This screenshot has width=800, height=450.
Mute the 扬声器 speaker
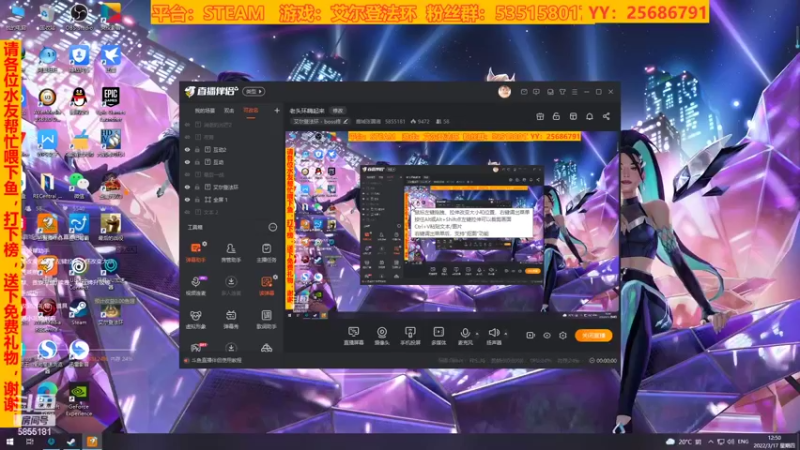pyautogui.click(x=493, y=336)
